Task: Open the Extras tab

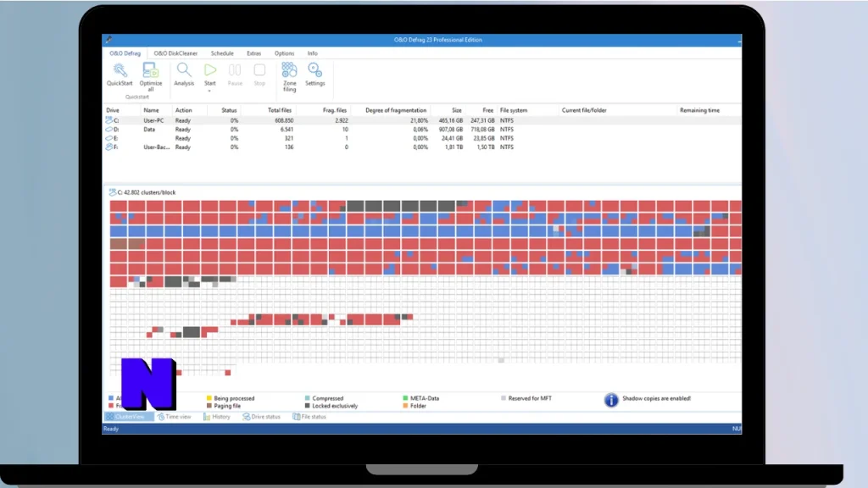Action: pos(253,53)
